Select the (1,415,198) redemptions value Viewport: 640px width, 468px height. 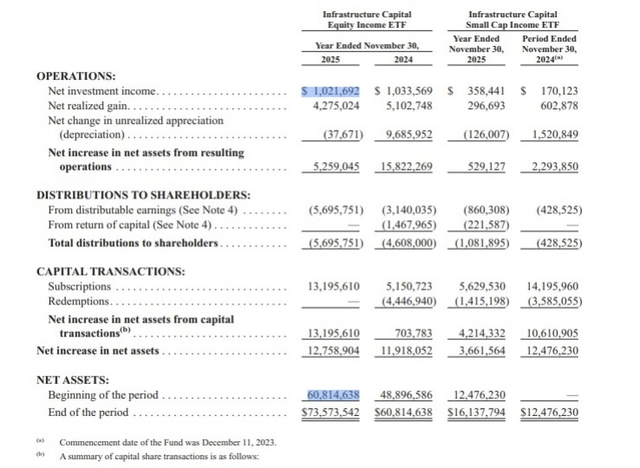482,302
